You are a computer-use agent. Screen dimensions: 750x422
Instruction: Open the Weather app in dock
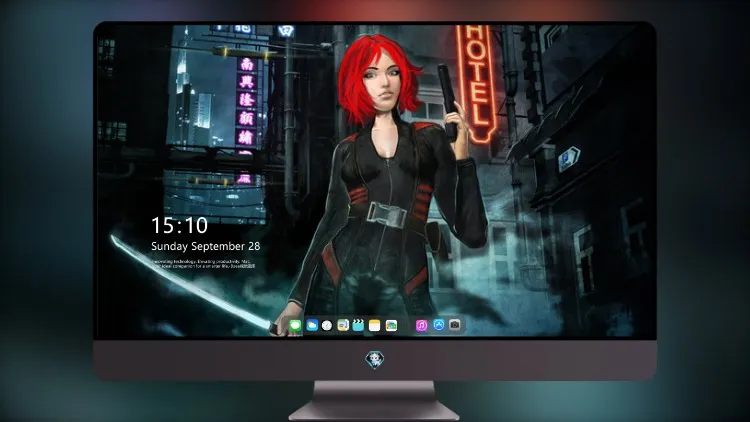click(x=312, y=326)
